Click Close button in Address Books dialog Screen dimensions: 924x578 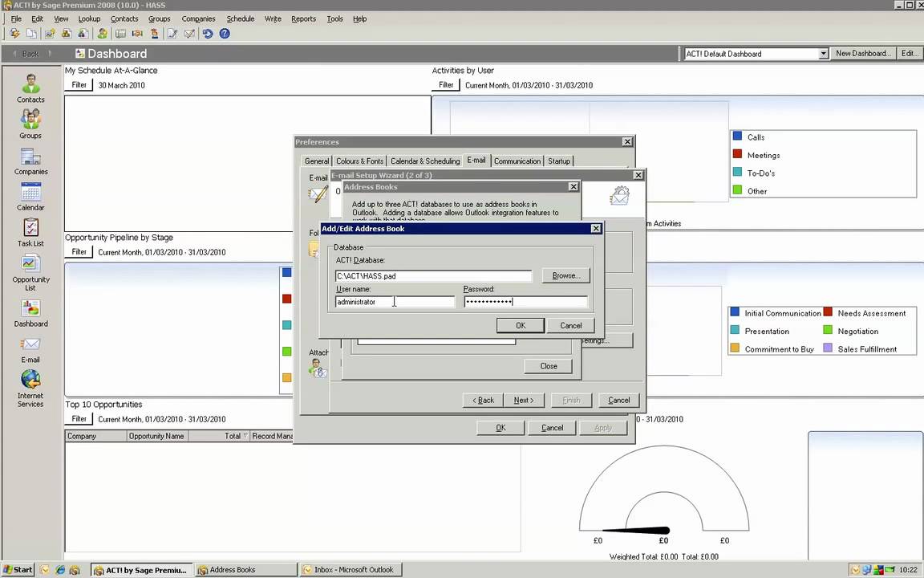pyautogui.click(x=548, y=366)
